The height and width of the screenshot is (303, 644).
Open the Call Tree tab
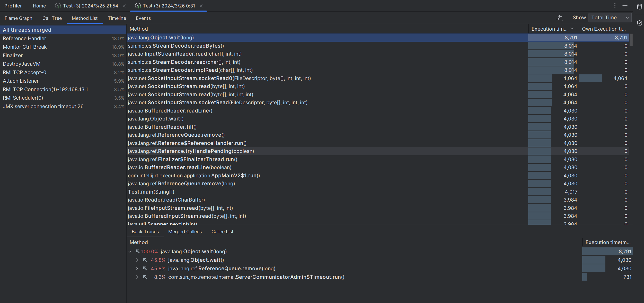tap(52, 18)
